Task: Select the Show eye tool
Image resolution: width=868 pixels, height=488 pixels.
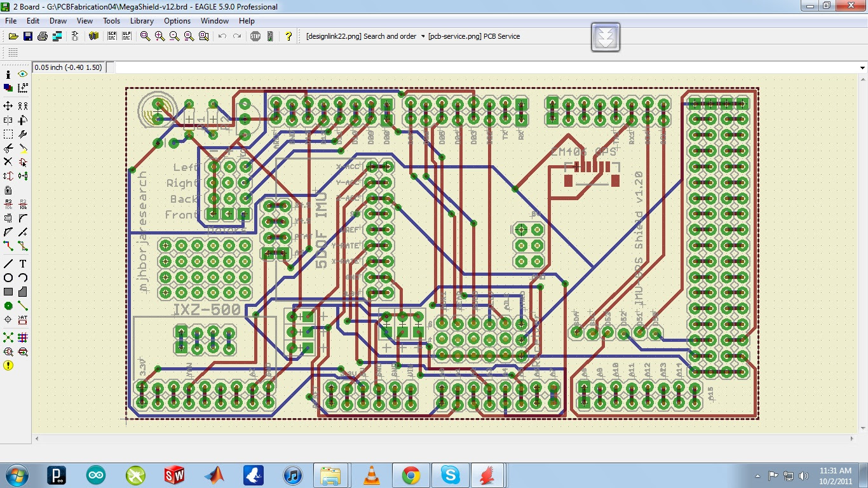Action: (23, 74)
